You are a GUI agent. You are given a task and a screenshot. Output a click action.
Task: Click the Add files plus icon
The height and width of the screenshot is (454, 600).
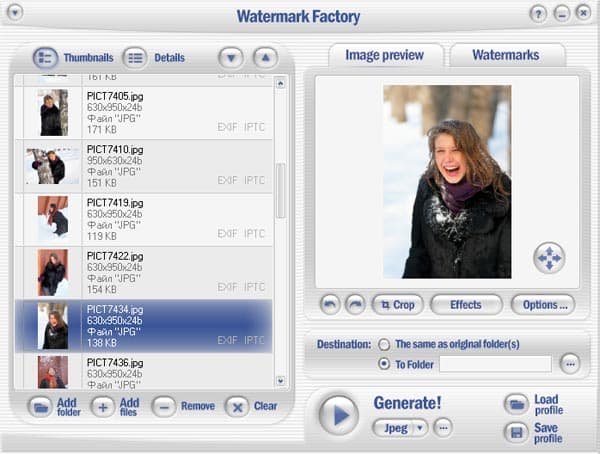[103, 407]
